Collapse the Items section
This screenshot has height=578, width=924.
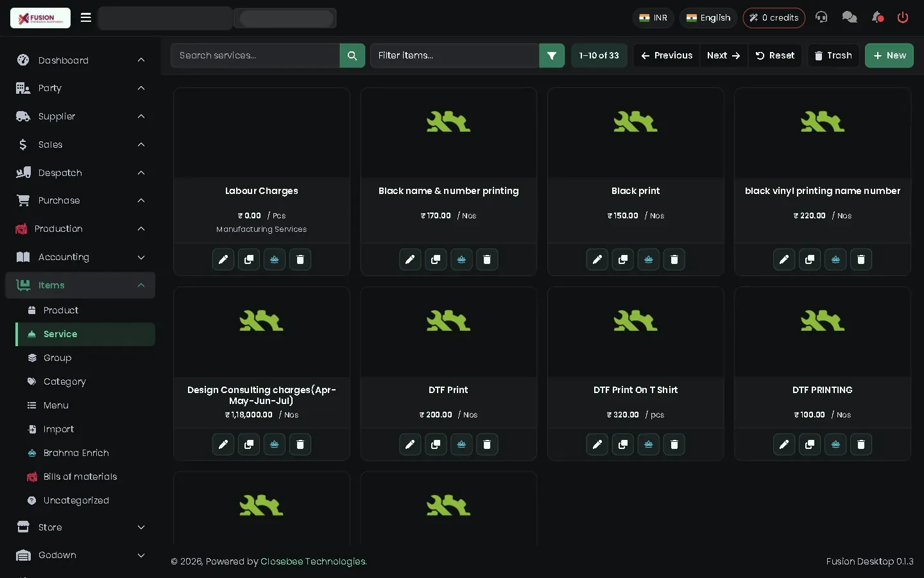click(x=80, y=285)
